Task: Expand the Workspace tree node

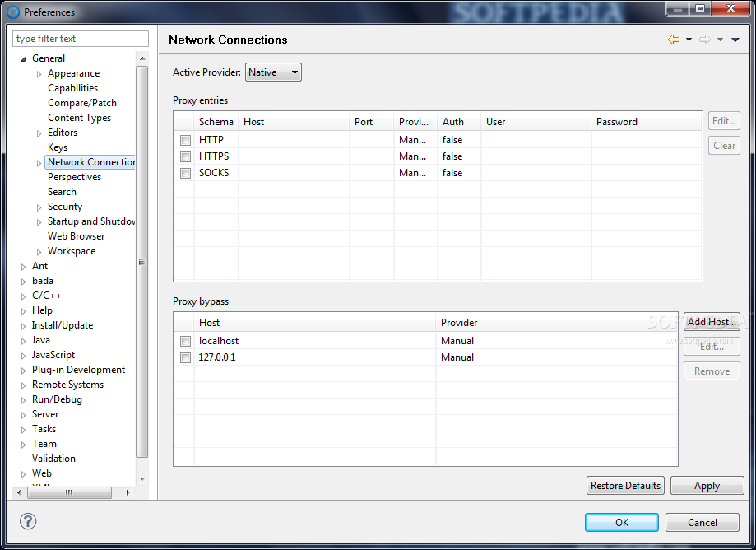Action: [x=39, y=252]
